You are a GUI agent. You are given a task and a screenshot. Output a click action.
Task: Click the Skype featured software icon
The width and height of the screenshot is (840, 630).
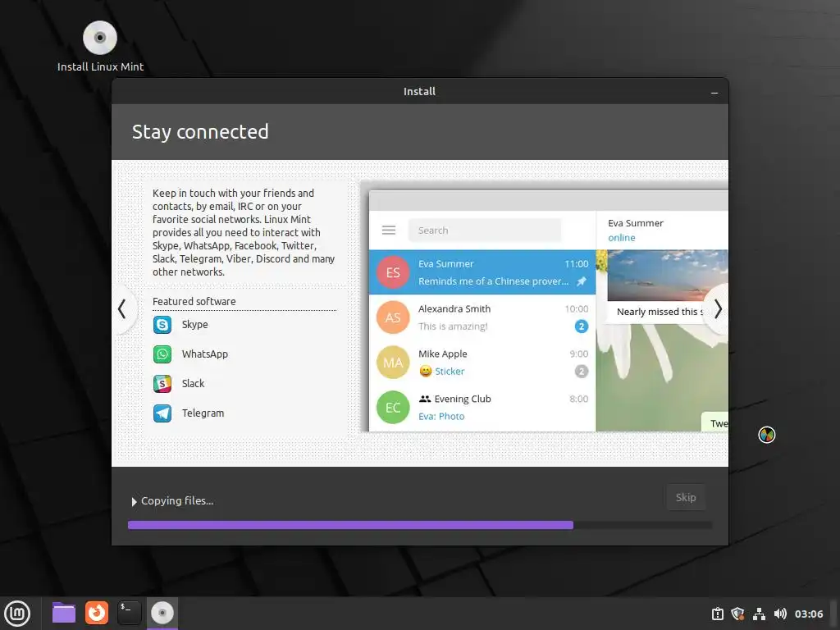(162, 325)
